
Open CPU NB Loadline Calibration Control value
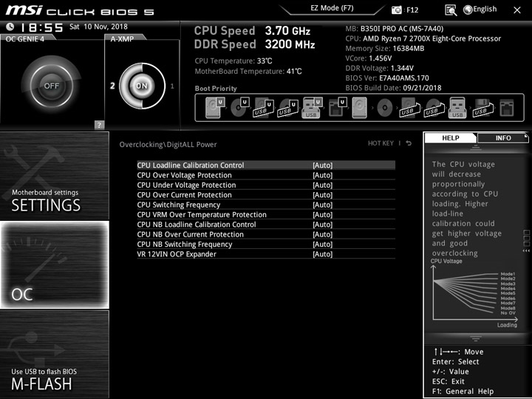pyautogui.click(x=323, y=225)
